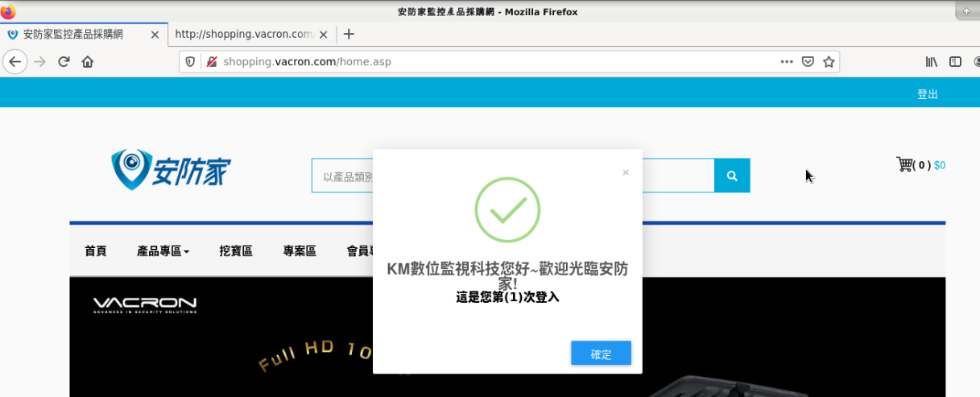Go to Firefox home page icon
Image resolution: width=980 pixels, height=397 pixels.
click(x=88, y=62)
